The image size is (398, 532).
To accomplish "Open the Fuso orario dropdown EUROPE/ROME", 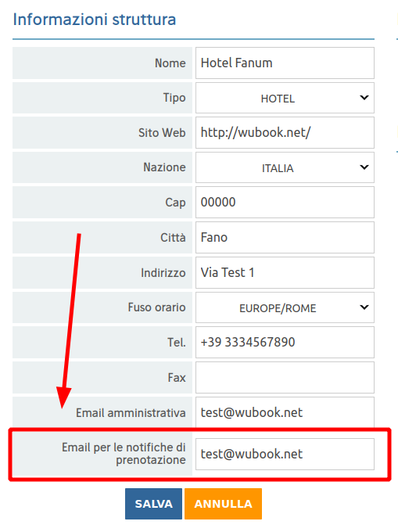I will [x=285, y=307].
